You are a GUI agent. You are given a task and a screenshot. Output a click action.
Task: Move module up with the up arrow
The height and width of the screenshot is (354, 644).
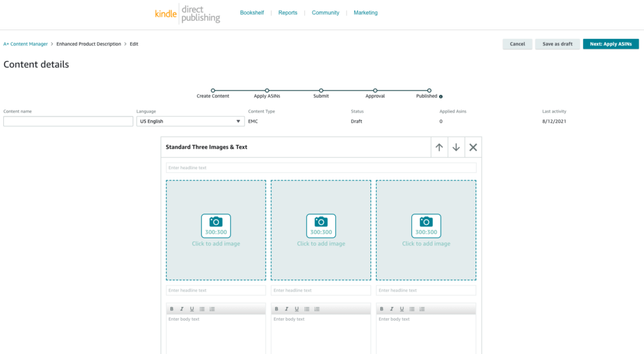[x=439, y=147]
